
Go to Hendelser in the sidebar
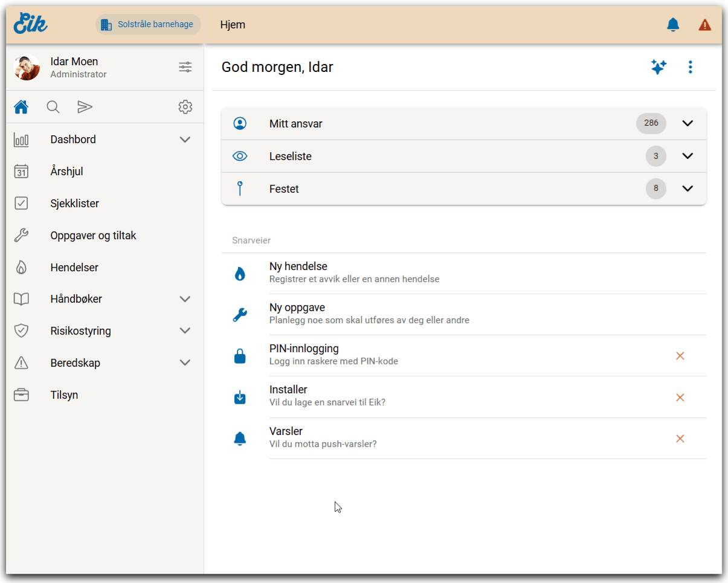tap(74, 268)
